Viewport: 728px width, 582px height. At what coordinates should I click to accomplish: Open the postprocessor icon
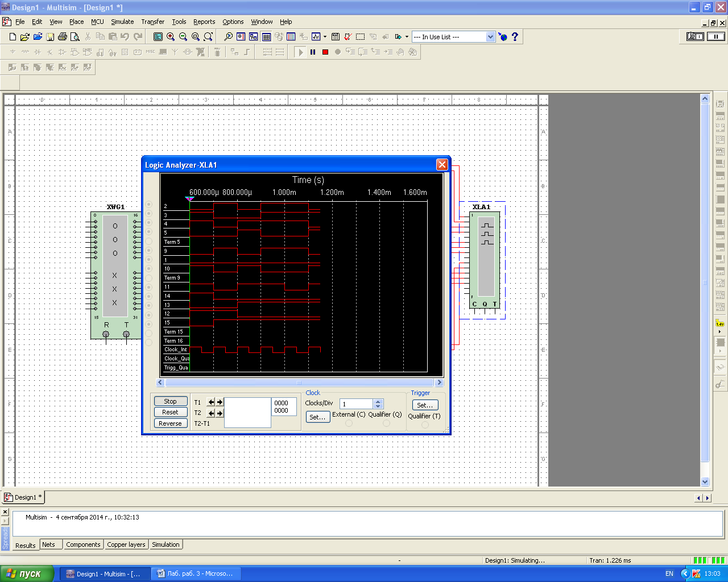click(336, 36)
